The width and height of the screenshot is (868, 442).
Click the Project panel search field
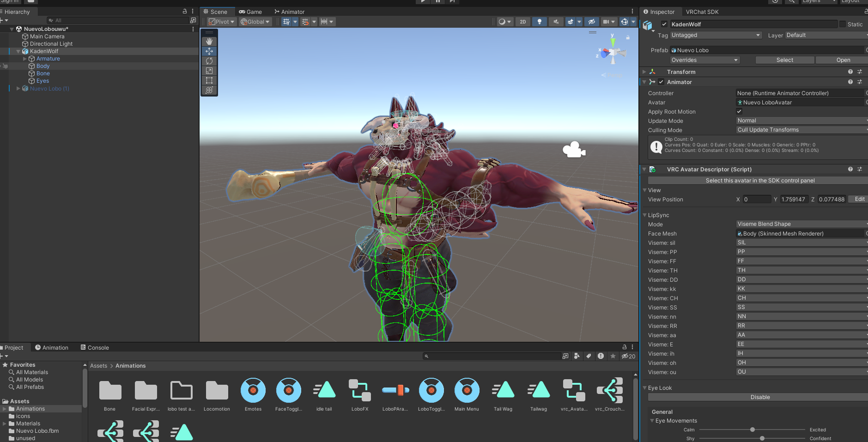[494, 356]
